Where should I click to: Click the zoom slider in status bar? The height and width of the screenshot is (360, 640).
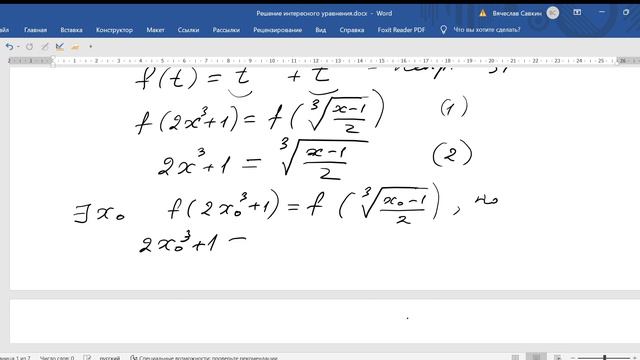(605, 358)
